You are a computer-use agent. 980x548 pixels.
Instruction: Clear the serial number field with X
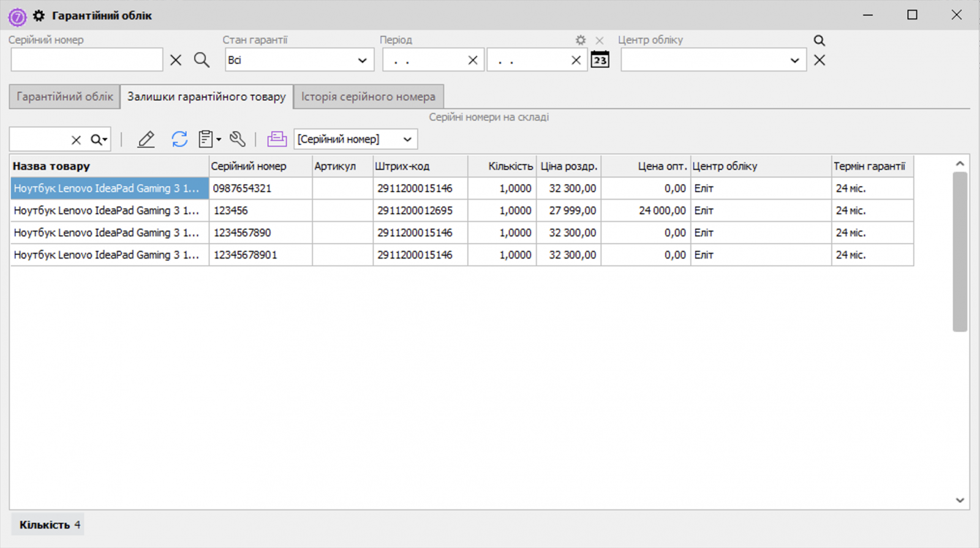pyautogui.click(x=176, y=60)
